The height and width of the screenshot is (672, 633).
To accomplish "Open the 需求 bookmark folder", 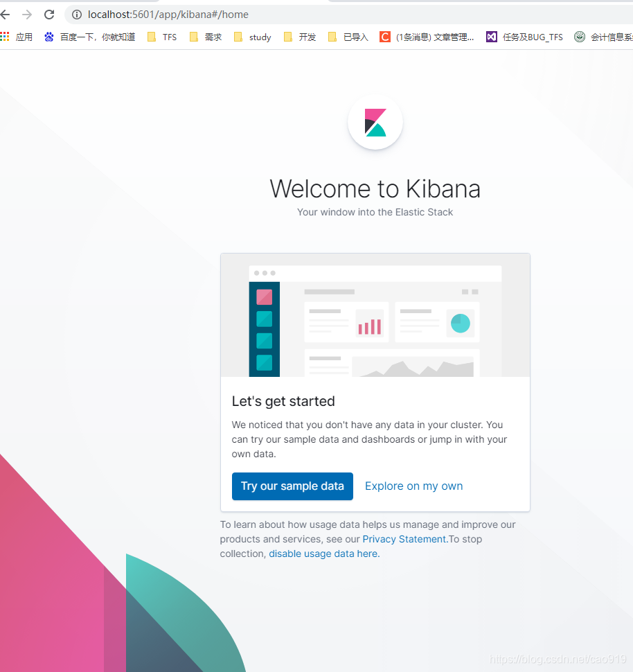I will [x=206, y=37].
